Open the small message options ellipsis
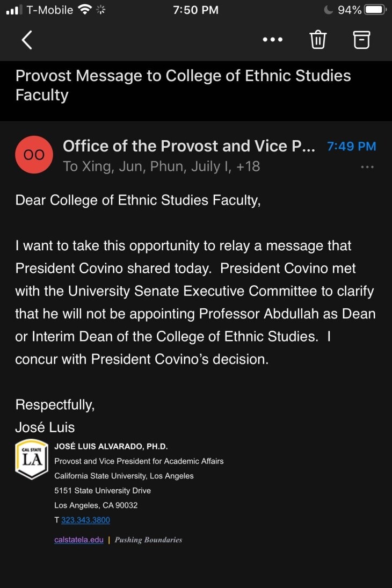The width and height of the screenshot is (392, 588). point(367,167)
